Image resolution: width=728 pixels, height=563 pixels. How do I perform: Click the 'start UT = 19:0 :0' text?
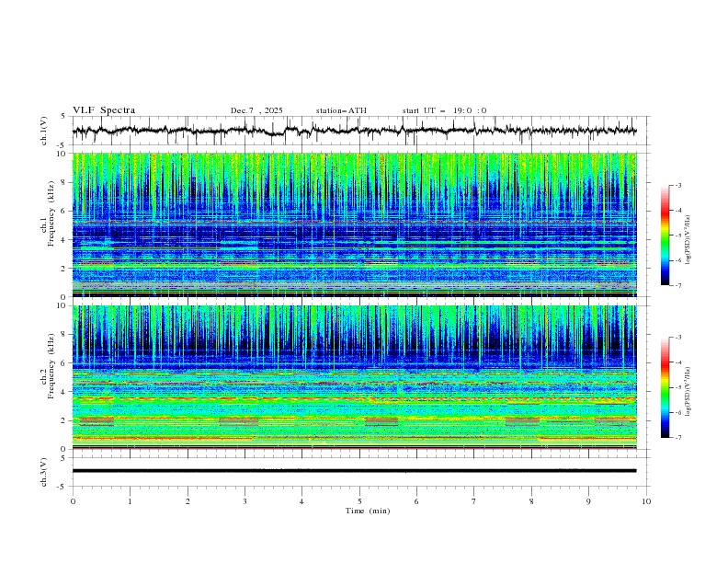point(444,110)
